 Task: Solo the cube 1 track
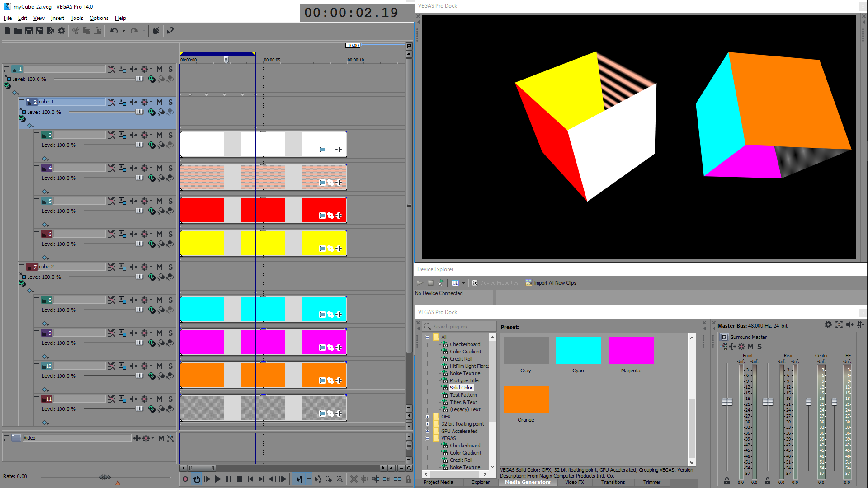(x=170, y=102)
